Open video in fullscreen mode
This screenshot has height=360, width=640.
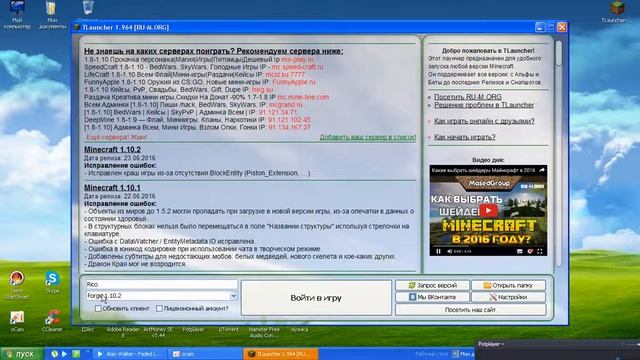(x=540, y=251)
